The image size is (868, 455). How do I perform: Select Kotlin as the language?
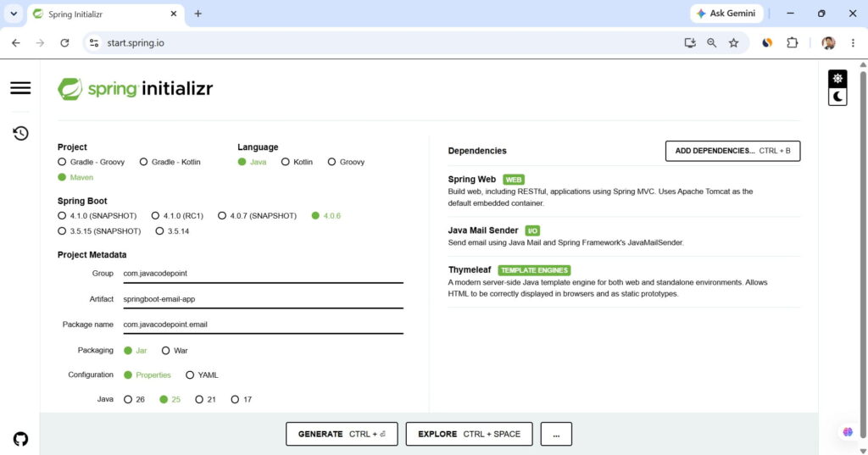(x=297, y=162)
